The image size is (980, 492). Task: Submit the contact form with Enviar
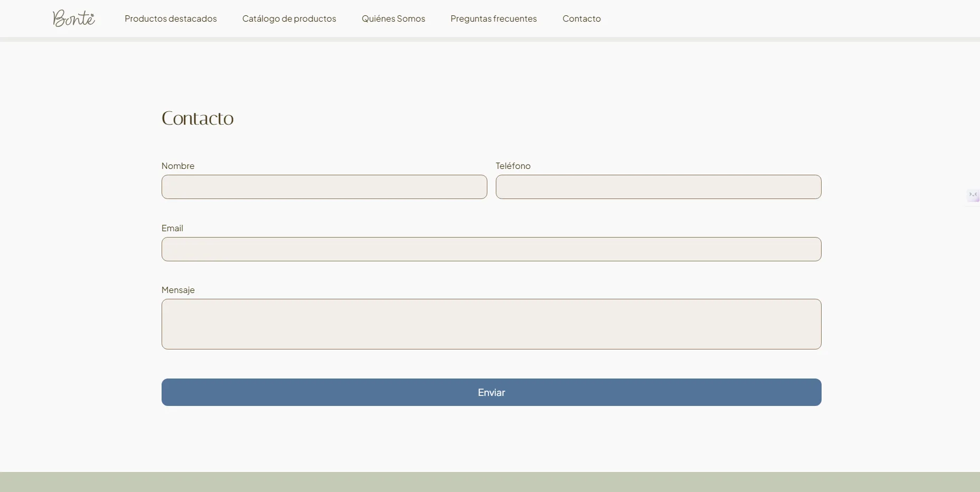tap(491, 392)
